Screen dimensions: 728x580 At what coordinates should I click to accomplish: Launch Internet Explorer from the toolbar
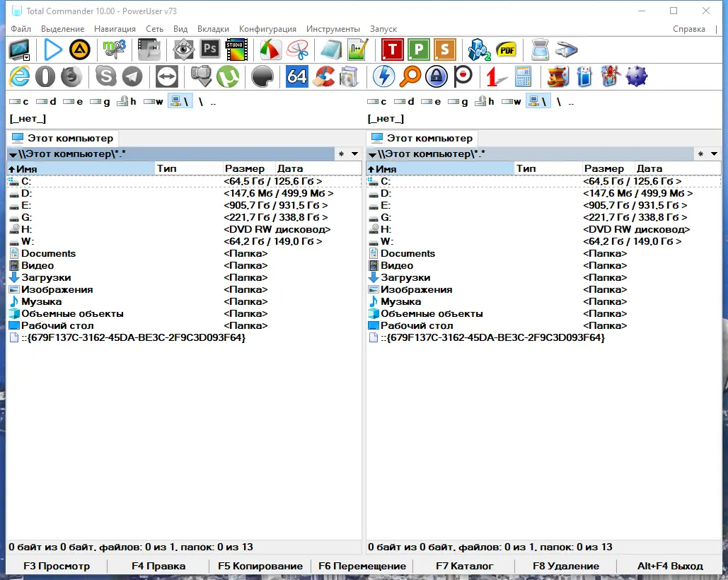click(x=20, y=76)
